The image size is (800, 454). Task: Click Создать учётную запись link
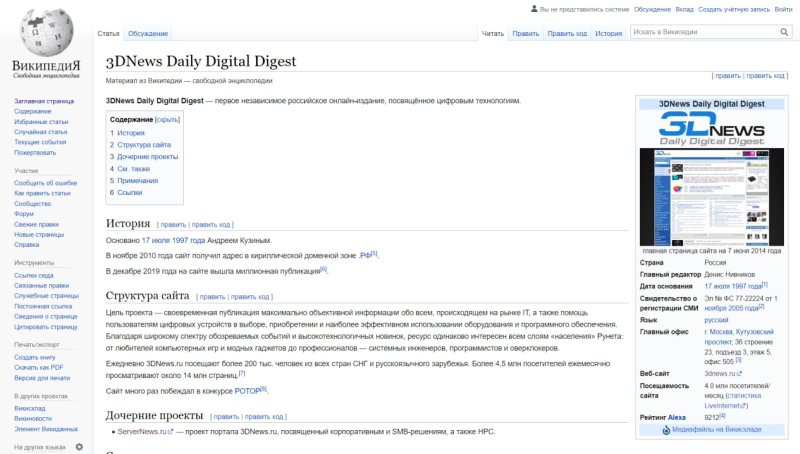click(734, 9)
